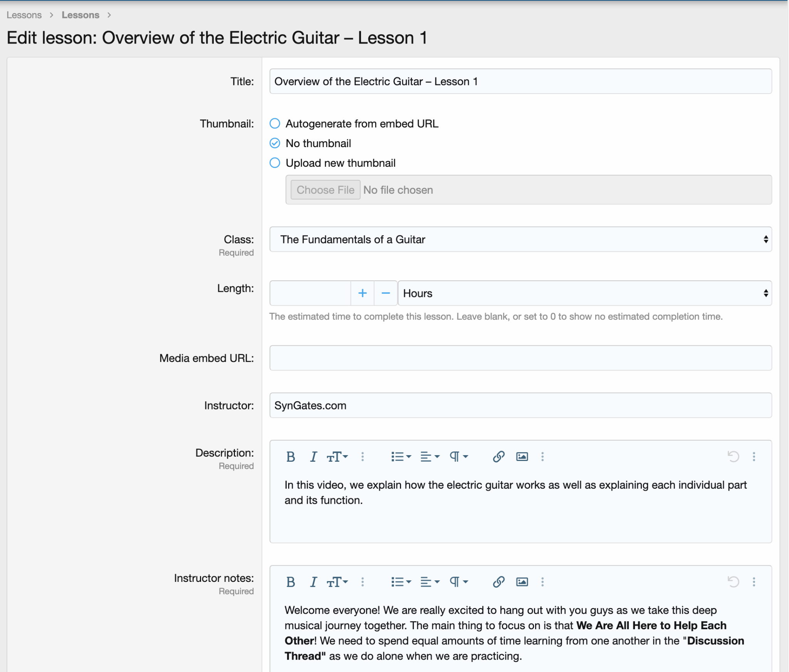Viewport: 789px width, 672px height.
Task: Insert image in Instructor notes editor
Action: [522, 582]
